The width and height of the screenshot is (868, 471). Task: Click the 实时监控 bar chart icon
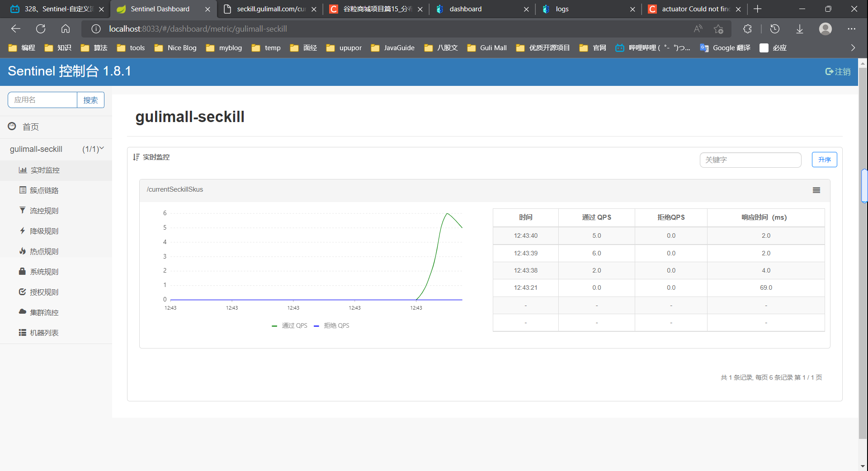(x=23, y=170)
